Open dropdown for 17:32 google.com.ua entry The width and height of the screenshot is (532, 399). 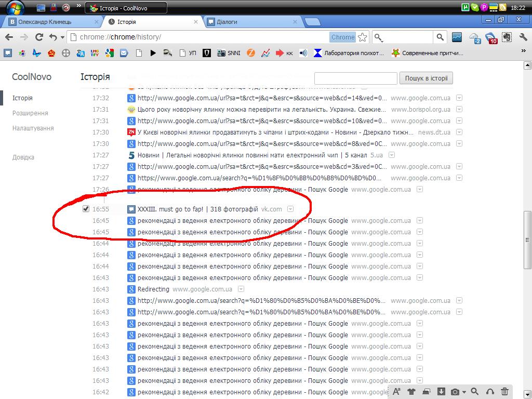pos(459,98)
